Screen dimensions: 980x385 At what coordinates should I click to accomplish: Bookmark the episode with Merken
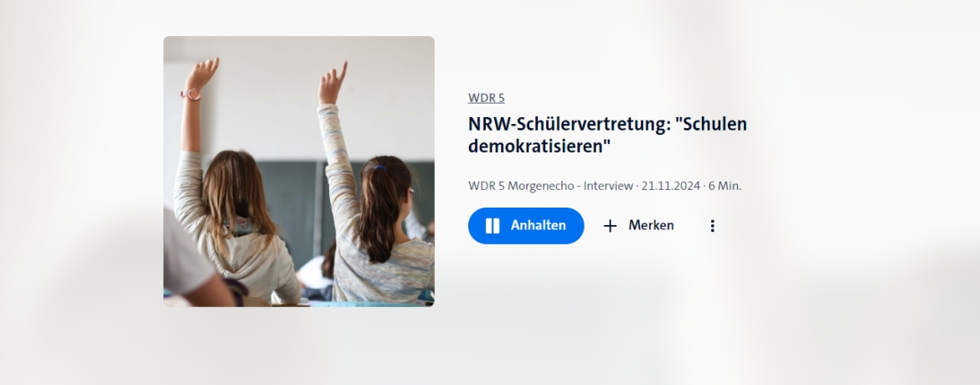(x=639, y=226)
